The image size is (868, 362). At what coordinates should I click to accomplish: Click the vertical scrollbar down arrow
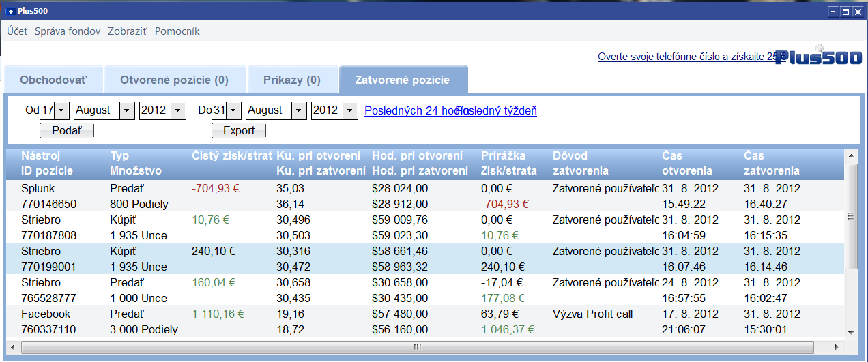tap(850, 332)
